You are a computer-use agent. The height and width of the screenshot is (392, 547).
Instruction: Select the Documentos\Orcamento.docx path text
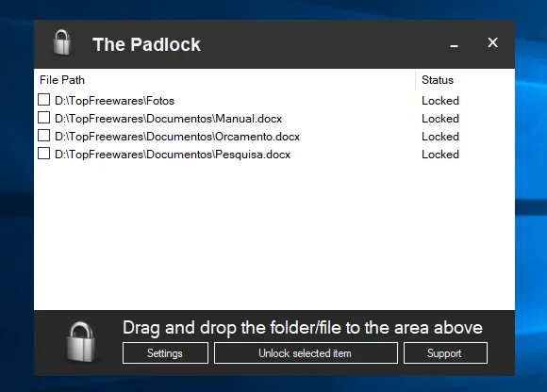coord(177,137)
